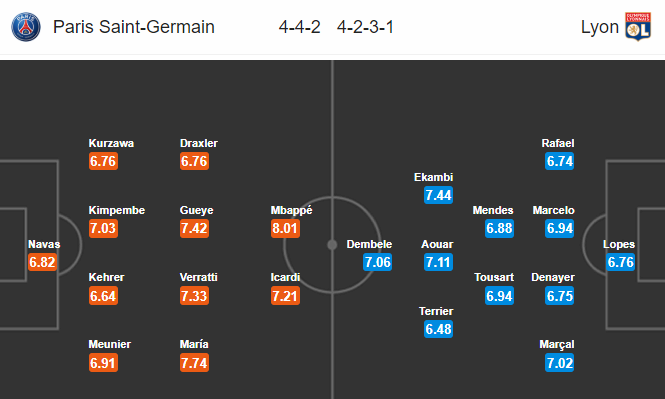Click the 4-4-2 formation label

299,27
